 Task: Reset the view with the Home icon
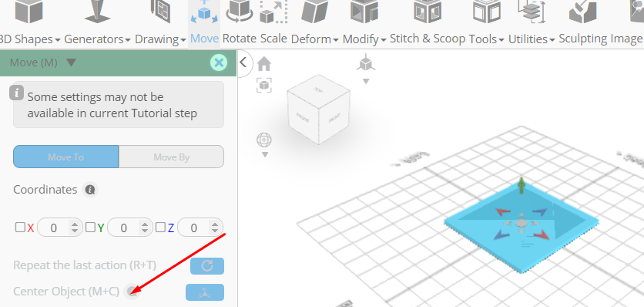(264, 64)
